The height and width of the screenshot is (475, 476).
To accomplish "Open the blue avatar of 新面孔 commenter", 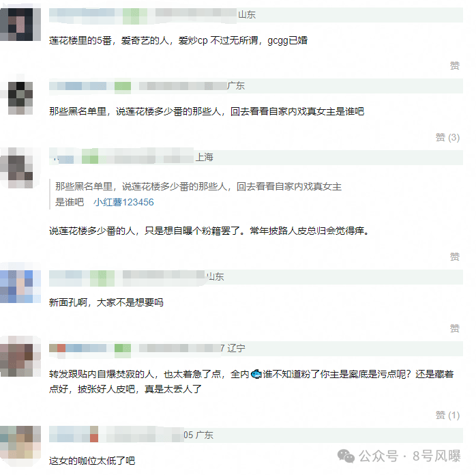I will coord(20,287).
